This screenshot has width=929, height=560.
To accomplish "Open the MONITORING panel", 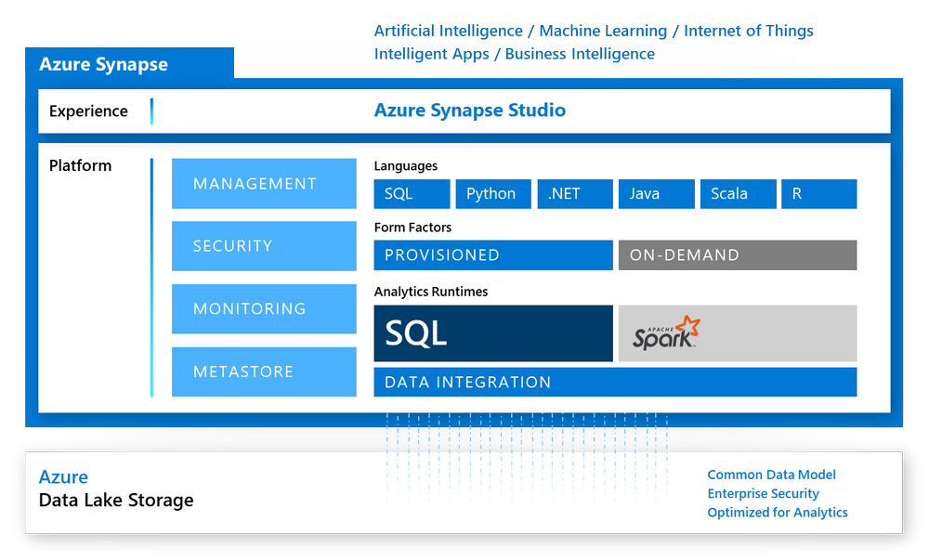I will click(x=264, y=308).
